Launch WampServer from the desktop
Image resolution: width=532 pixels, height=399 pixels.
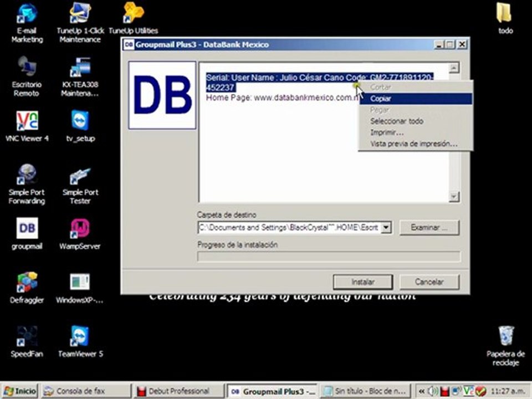80,234
